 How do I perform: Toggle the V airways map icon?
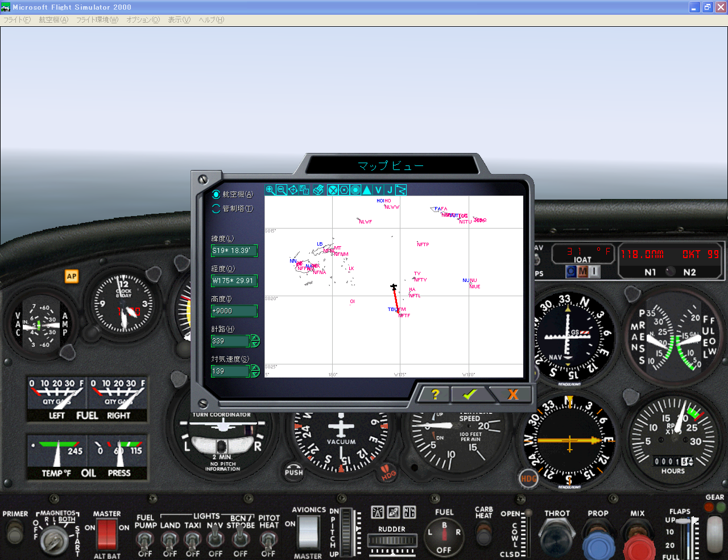coord(378,190)
